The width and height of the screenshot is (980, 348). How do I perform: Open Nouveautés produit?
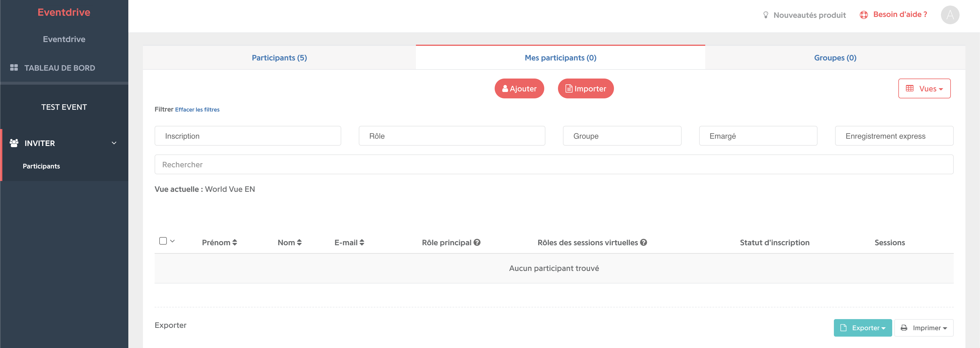pos(810,15)
